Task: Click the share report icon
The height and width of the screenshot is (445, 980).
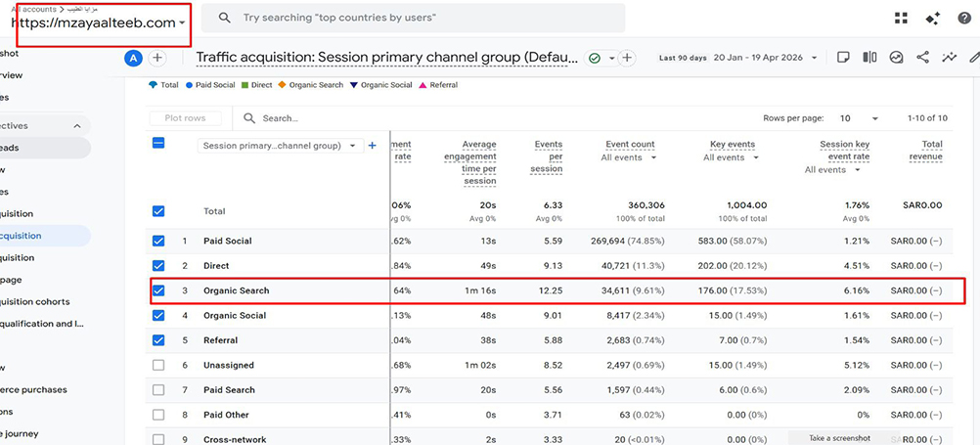Action: coord(922,58)
